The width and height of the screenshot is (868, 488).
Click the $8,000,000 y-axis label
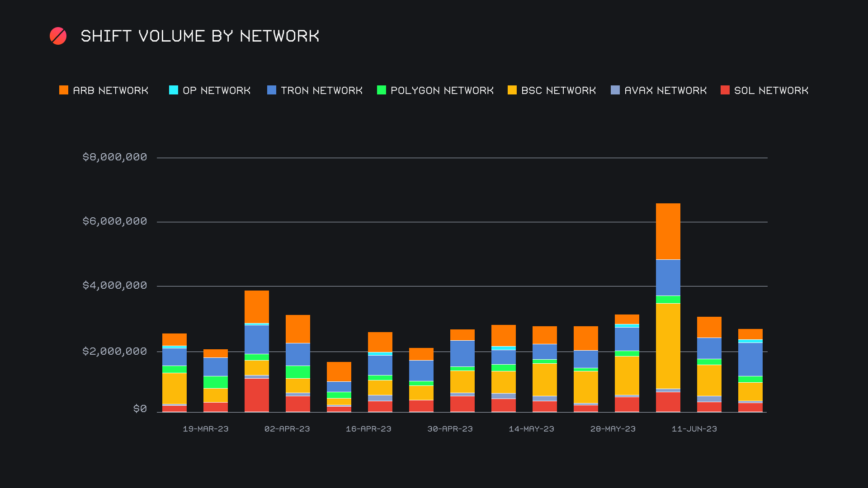pyautogui.click(x=115, y=157)
